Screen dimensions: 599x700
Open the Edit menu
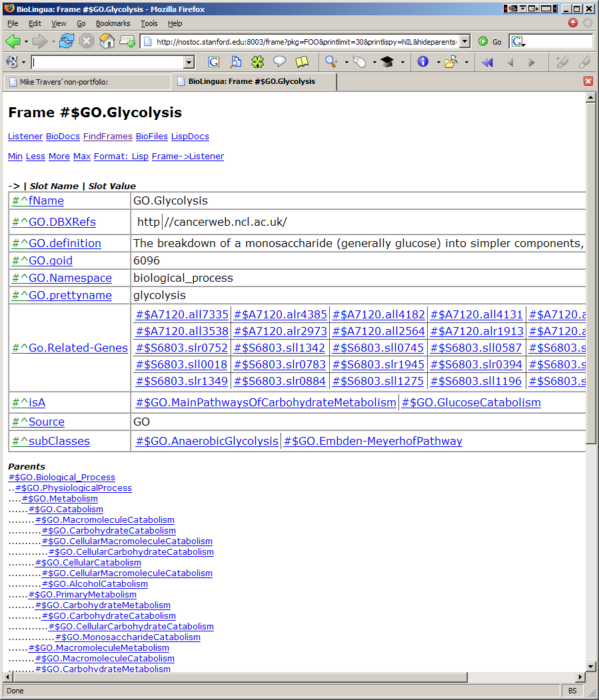[35, 23]
